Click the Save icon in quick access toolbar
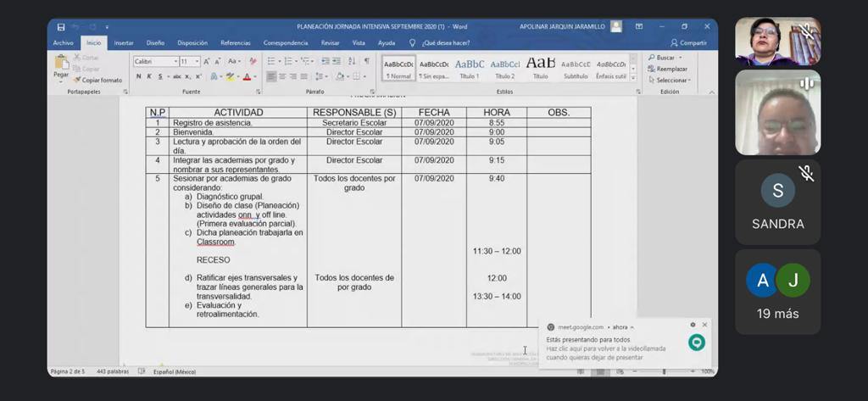 coord(61,26)
